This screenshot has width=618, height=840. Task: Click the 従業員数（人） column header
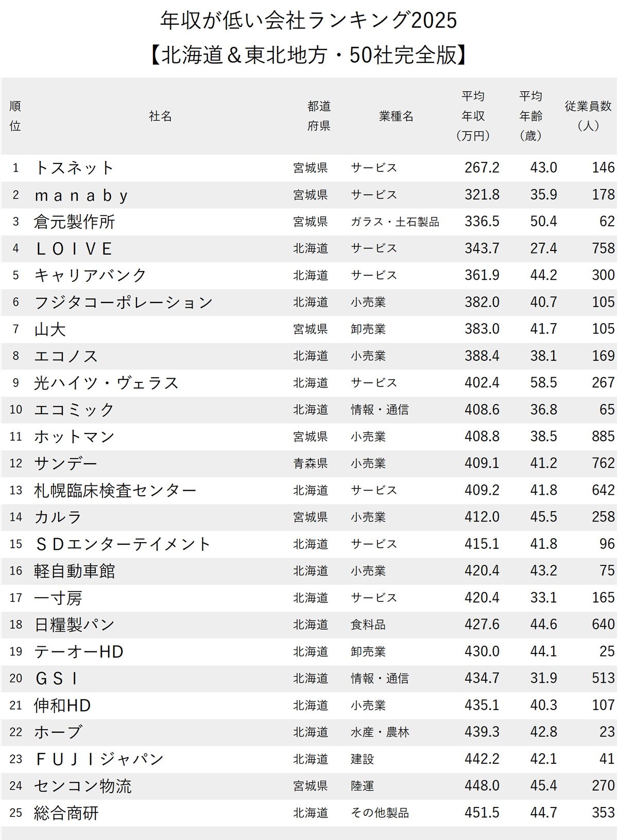[588, 116]
